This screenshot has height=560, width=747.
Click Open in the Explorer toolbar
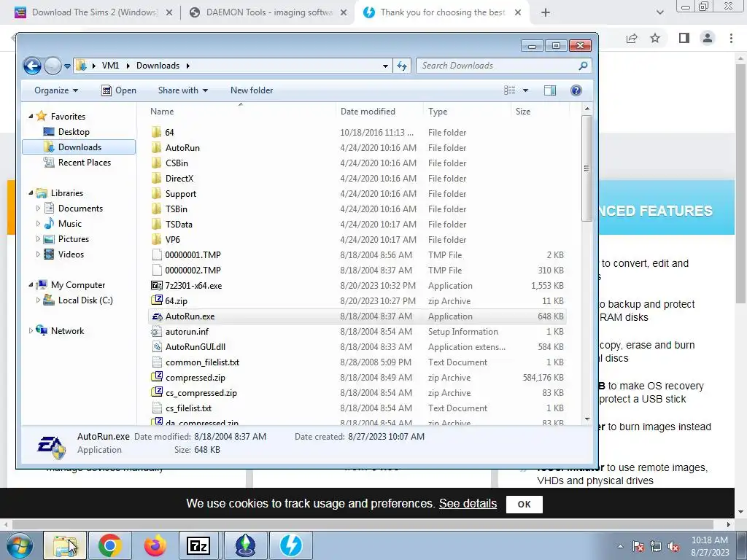point(119,90)
